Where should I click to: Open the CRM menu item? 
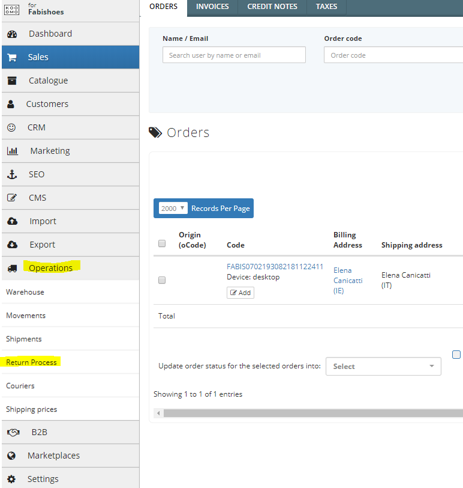click(x=70, y=128)
